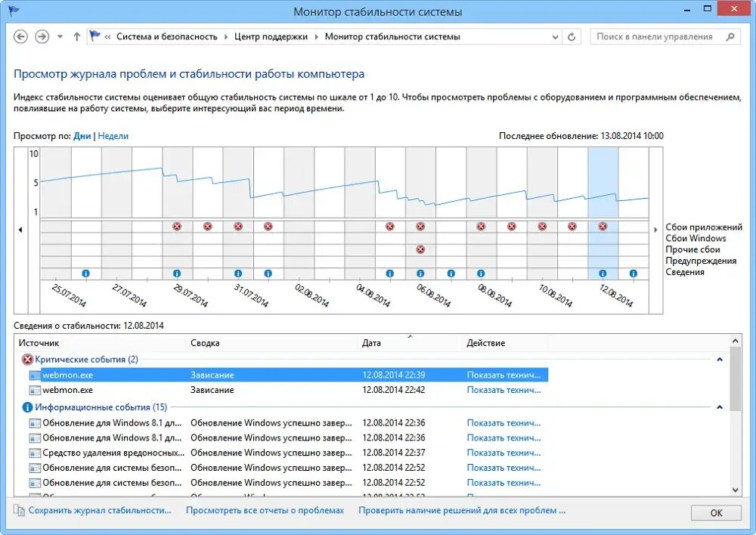Viewport: 756px width, 535px height.
Task: Select application failure icon on 10.08.2014
Action: coord(542,226)
